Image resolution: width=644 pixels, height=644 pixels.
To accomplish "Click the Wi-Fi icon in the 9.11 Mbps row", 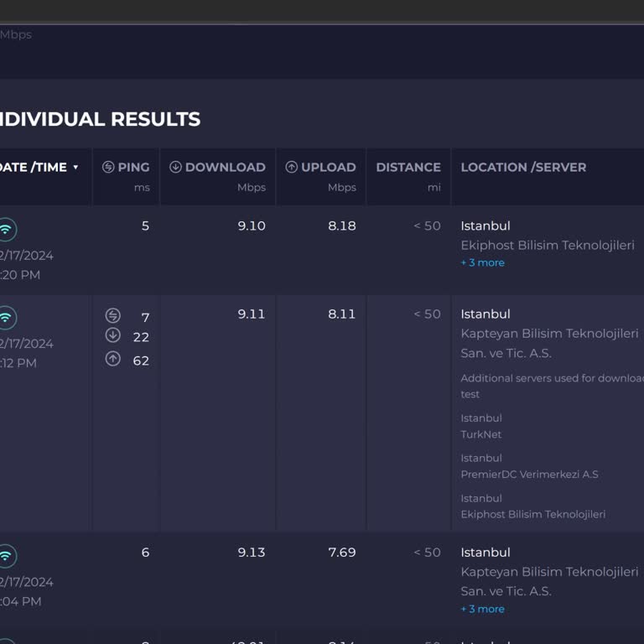I will (7, 317).
